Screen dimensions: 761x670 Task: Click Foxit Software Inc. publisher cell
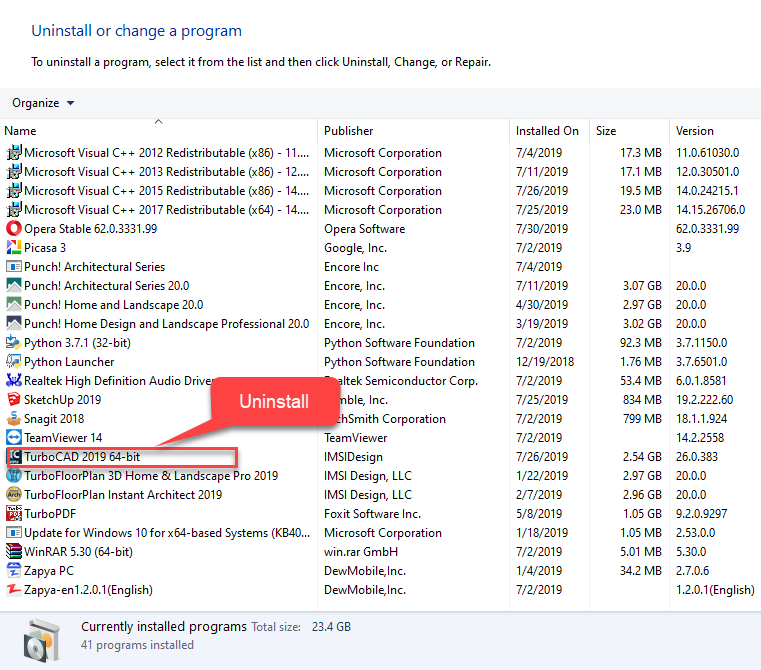[372, 514]
